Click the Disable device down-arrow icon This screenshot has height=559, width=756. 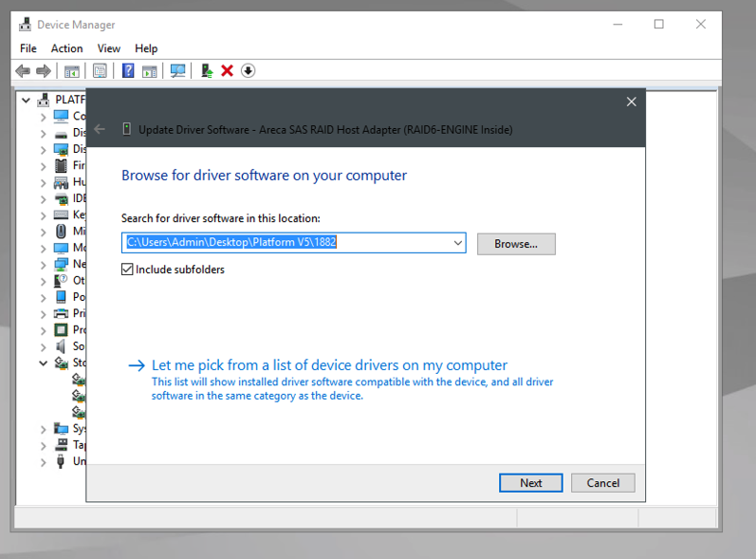[249, 71]
